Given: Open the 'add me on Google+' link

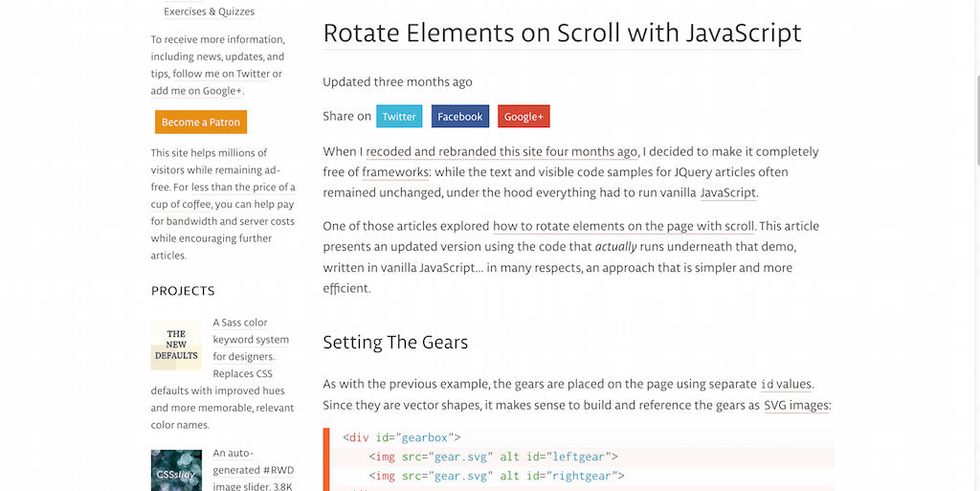Looking at the screenshot, I should point(196,91).
